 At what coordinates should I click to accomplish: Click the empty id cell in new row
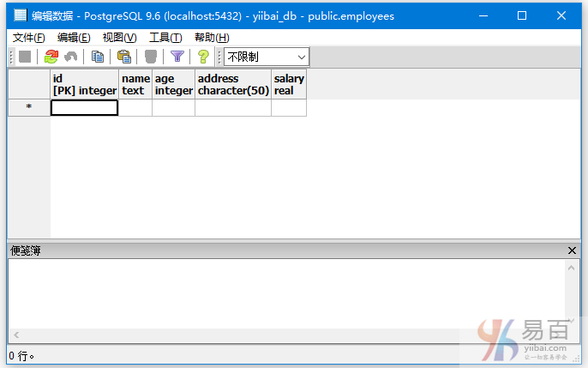[84, 108]
